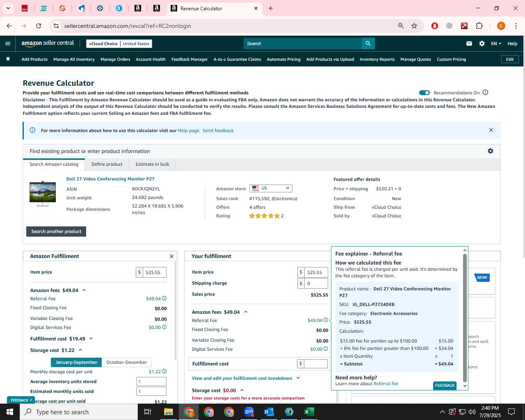Click Average inventory units stored field
525x420 pixels.
[151, 381]
